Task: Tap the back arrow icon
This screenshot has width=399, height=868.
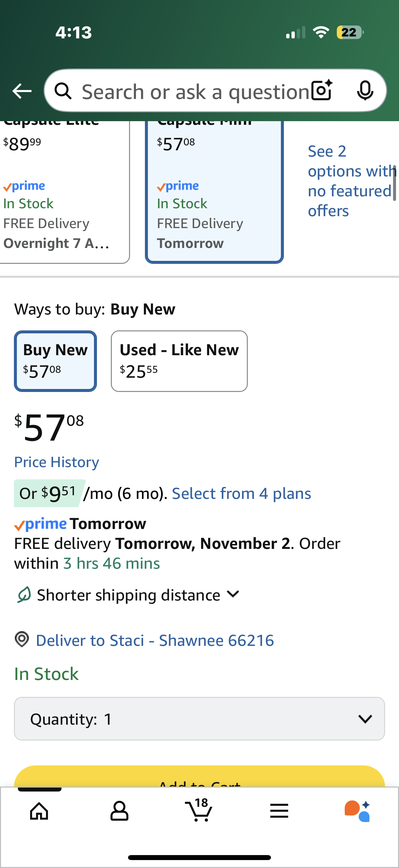Action: [x=22, y=91]
